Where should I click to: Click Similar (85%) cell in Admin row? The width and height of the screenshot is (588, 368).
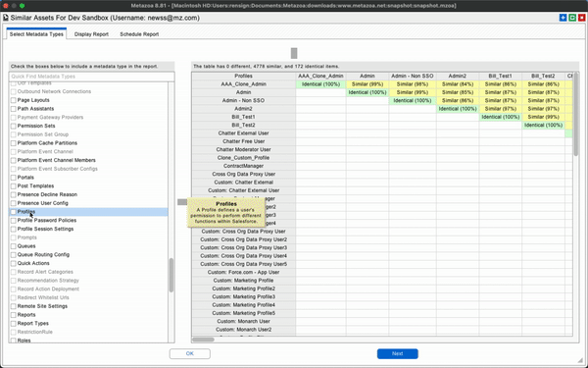click(458, 92)
